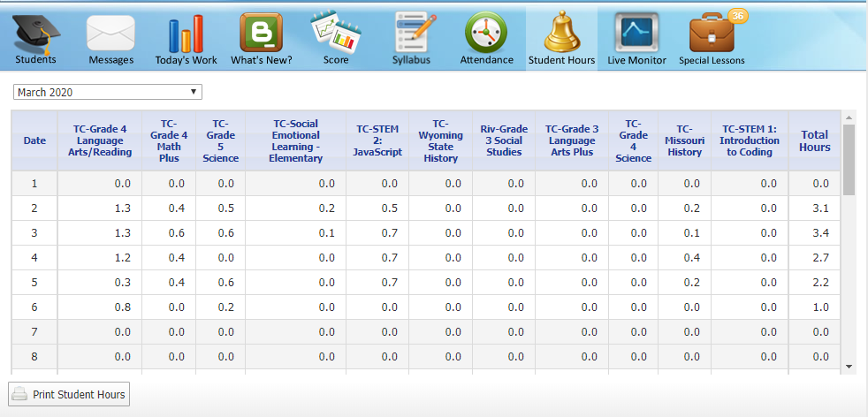Click TC-Social Emotional Learning - Elementary header

pyautogui.click(x=295, y=140)
